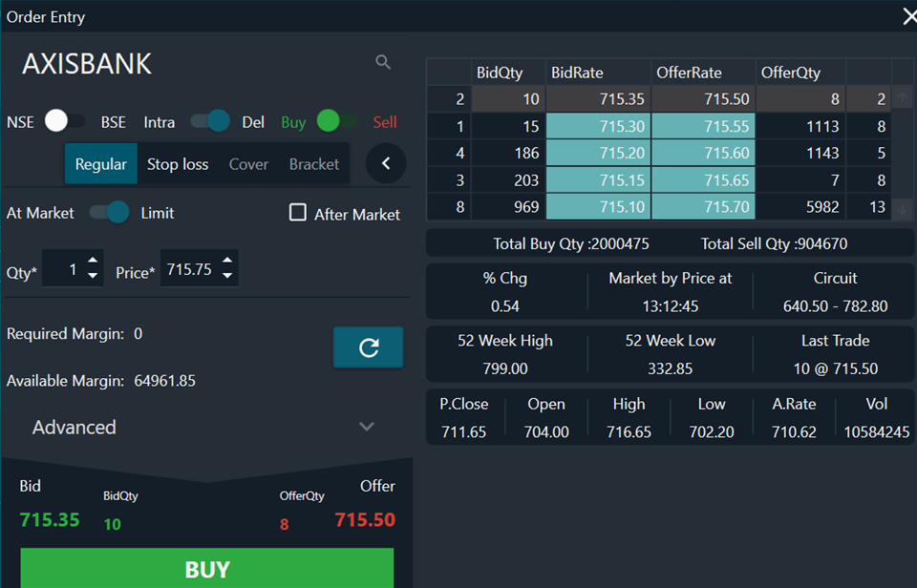917x588 pixels.
Task: Switch between Intra and Del product type
Action: pyautogui.click(x=210, y=121)
